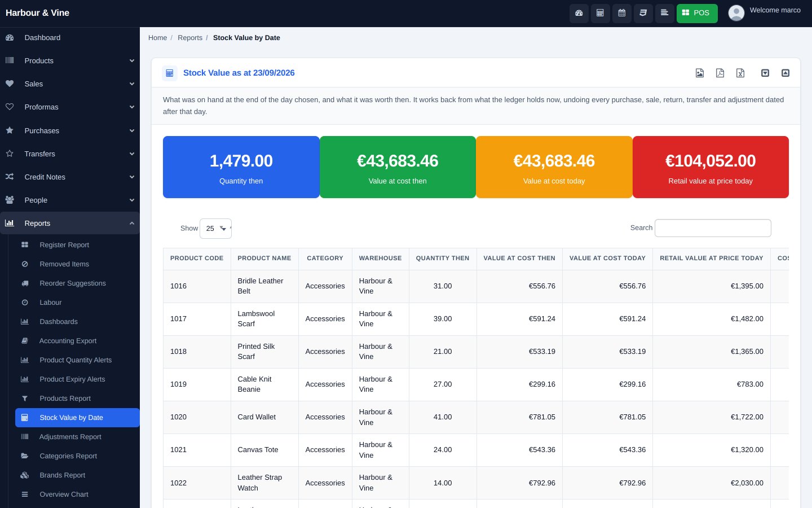Expand the Proformas menu
The height and width of the screenshot is (508, 812).
pyautogui.click(x=70, y=107)
